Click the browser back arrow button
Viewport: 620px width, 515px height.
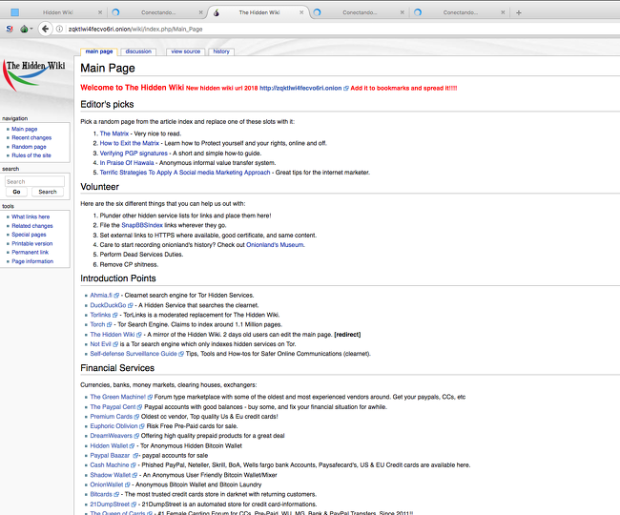46,29
